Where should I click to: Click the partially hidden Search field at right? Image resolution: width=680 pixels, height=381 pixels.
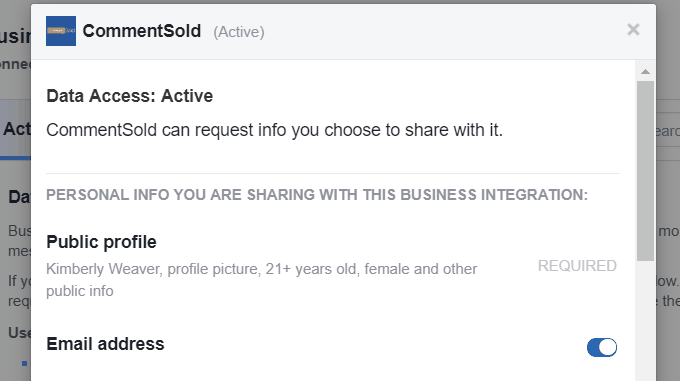coord(668,130)
